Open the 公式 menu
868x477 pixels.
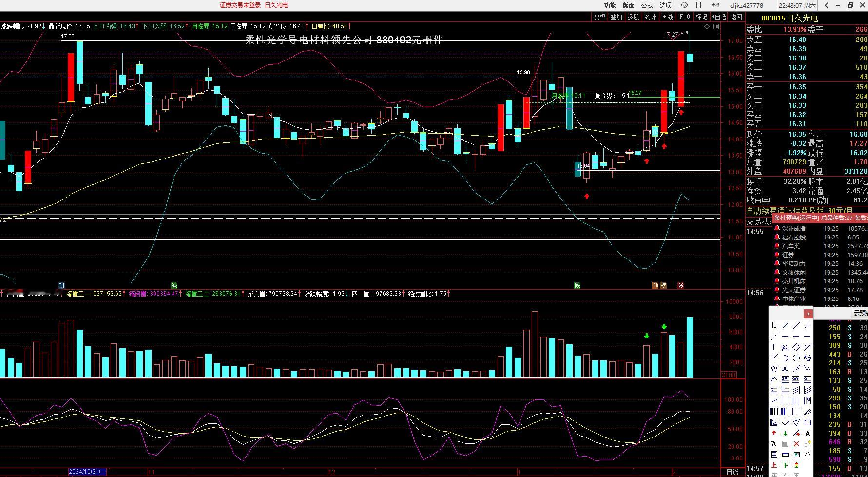[x=647, y=5]
